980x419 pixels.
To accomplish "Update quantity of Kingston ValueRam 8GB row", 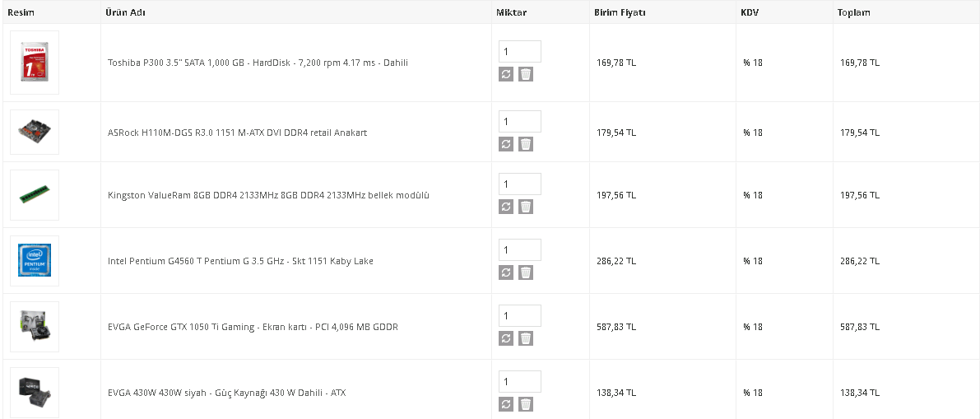I will click(x=506, y=207).
